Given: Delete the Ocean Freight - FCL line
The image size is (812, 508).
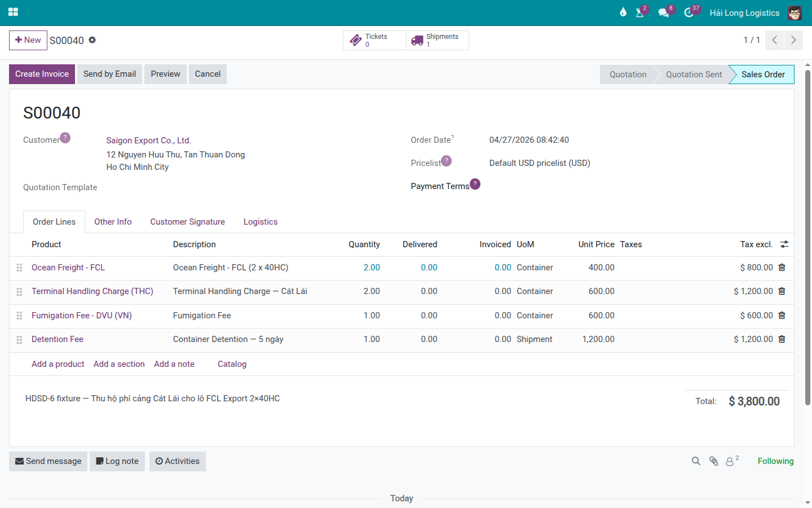Looking at the screenshot, I should tap(782, 268).
